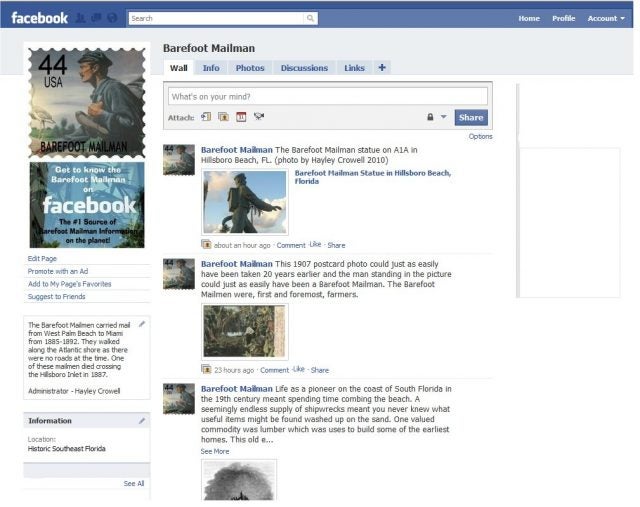The height and width of the screenshot is (507, 640).
Task: Open the Discussions tab
Action: [x=304, y=68]
